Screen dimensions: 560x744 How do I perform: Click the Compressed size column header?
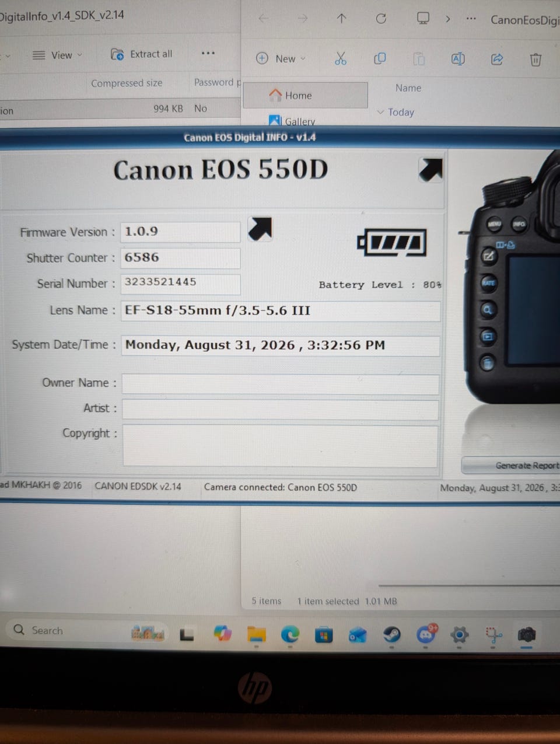click(127, 83)
